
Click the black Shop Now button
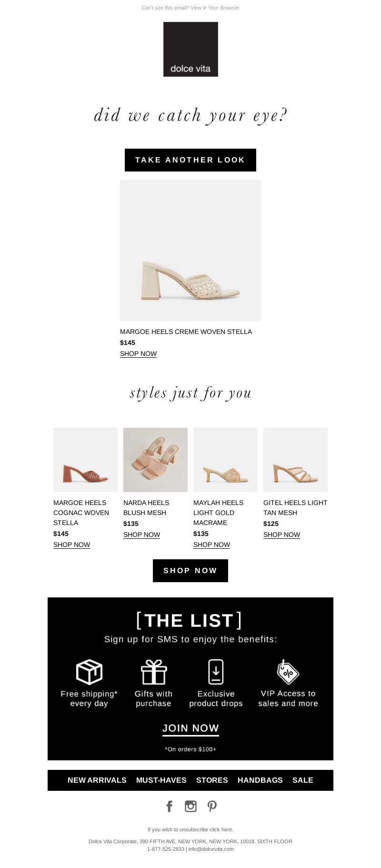(190, 571)
